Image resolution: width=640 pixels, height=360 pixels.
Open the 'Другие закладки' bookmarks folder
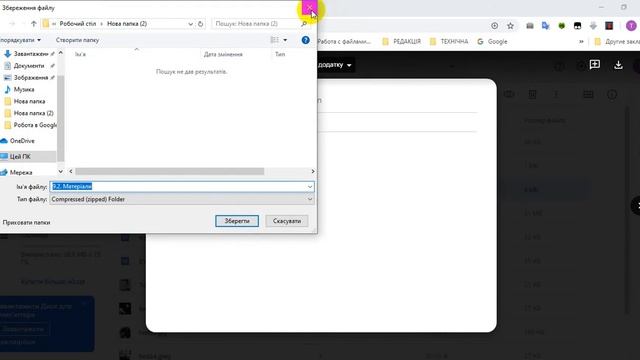point(617,42)
